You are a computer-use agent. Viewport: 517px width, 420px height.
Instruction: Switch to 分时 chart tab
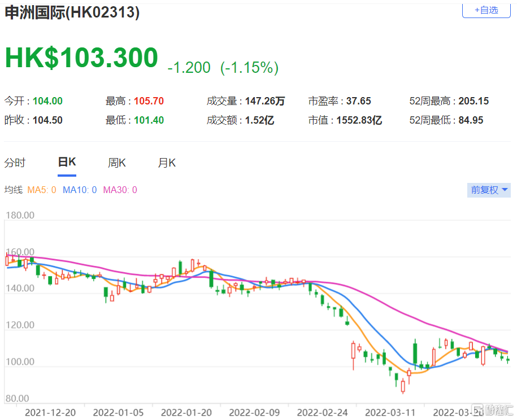[15, 163]
